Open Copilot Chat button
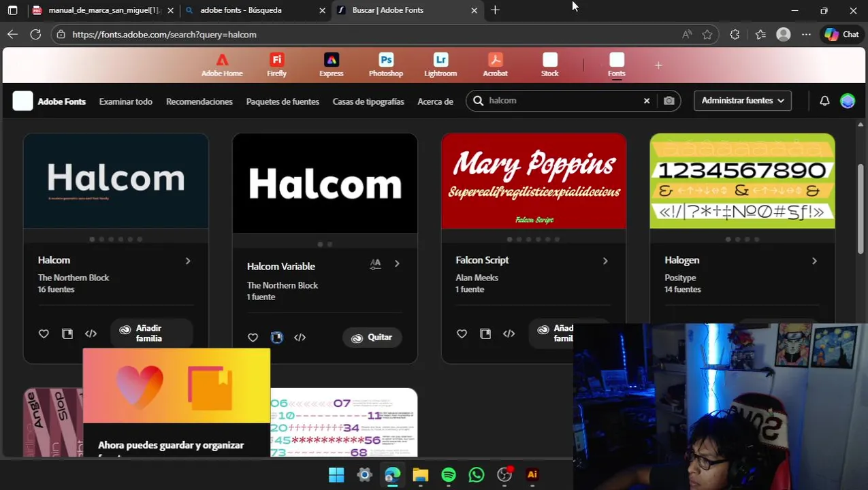The width and height of the screenshot is (868, 490). 841,34
